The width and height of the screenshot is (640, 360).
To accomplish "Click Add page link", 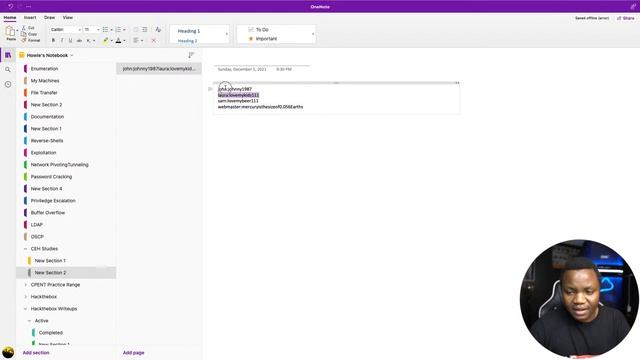I will tap(133, 353).
